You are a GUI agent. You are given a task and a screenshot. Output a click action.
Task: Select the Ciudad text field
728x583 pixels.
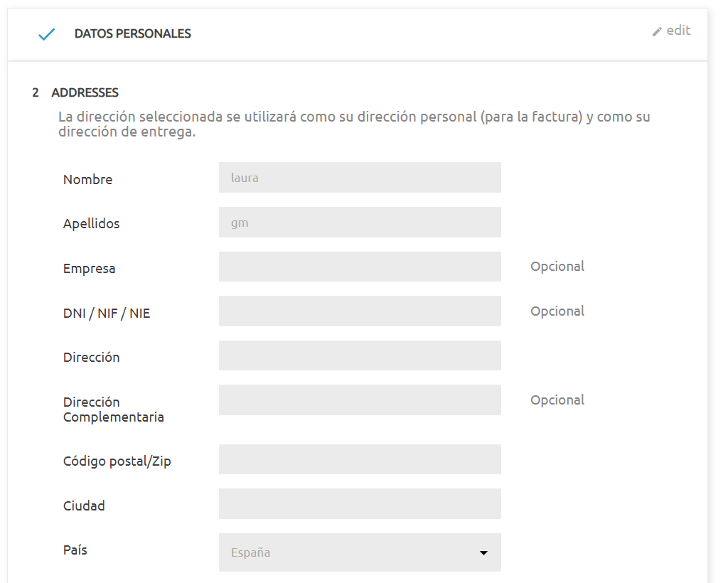360,504
